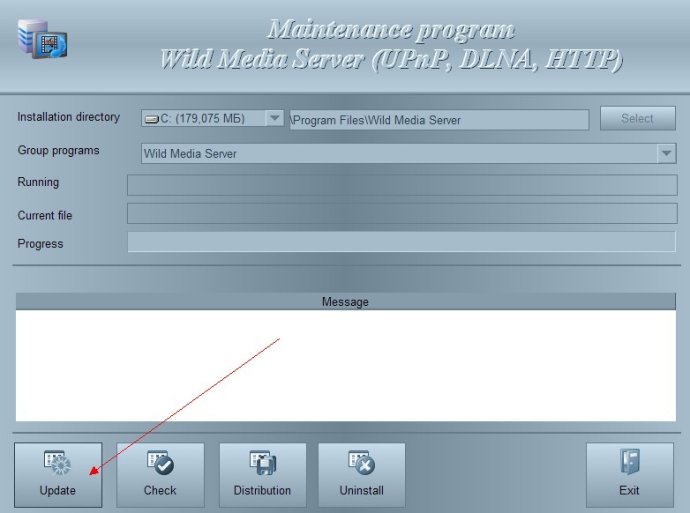
Task: Click the installation path input field
Action: [x=439, y=120]
